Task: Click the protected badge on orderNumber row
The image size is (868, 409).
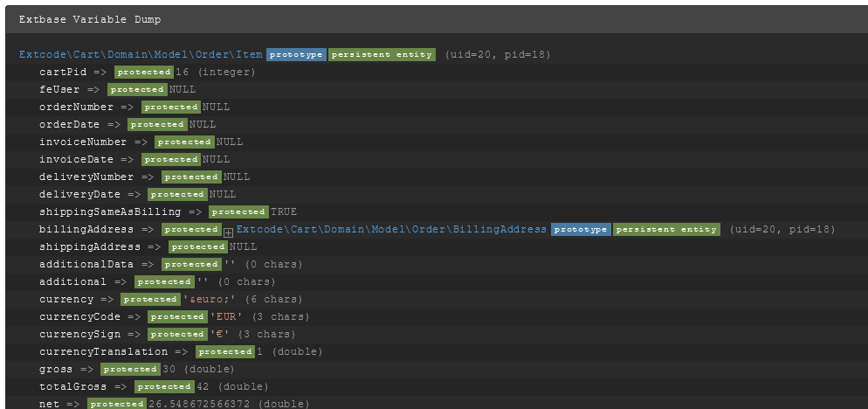Action: click(171, 107)
